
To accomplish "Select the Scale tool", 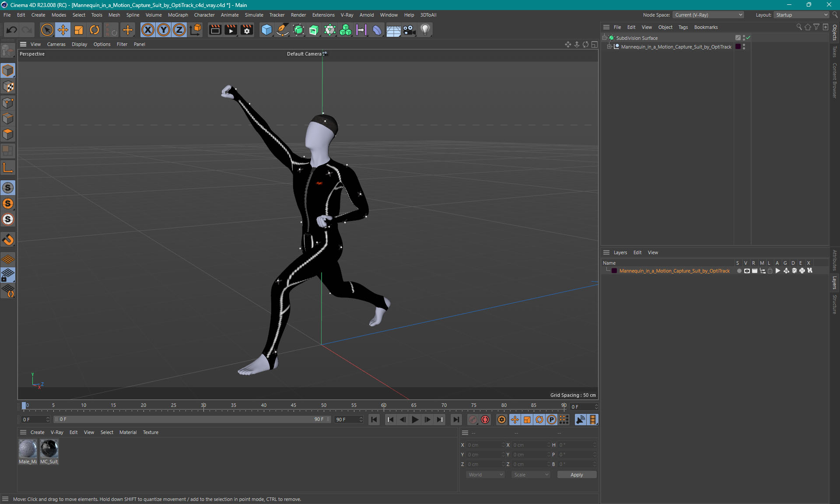I will (79, 30).
